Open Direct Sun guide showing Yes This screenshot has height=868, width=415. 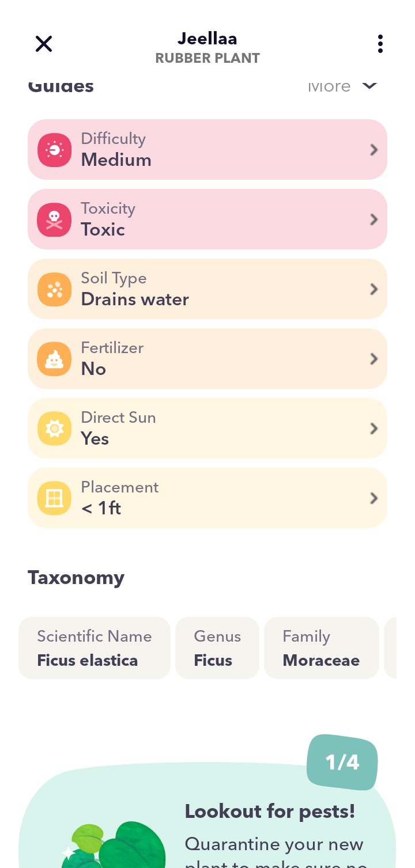pos(207,429)
